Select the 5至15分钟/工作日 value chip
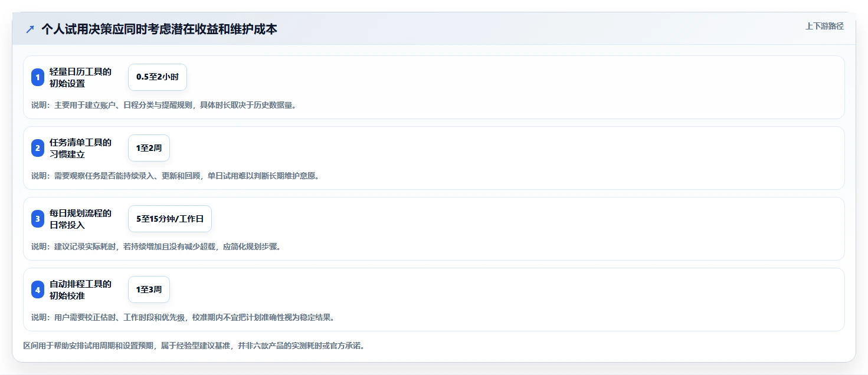Viewport: 868px width, 375px height. point(170,219)
